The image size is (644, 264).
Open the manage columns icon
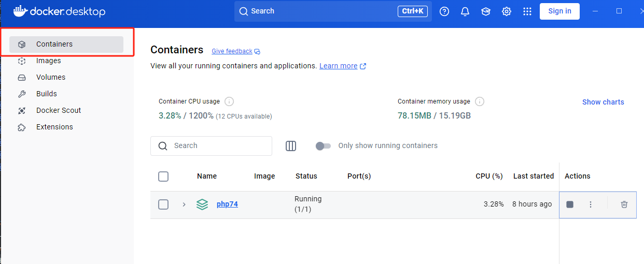tap(291, 146)
